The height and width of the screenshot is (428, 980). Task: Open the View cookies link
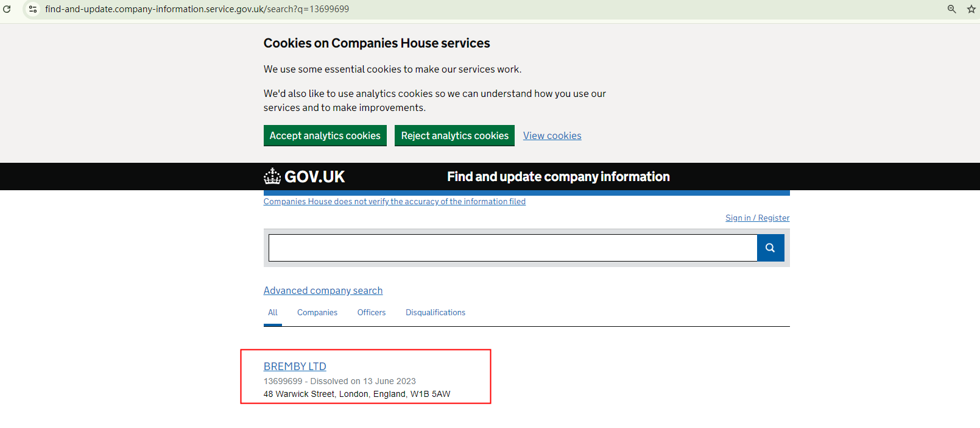click(552, 136)
